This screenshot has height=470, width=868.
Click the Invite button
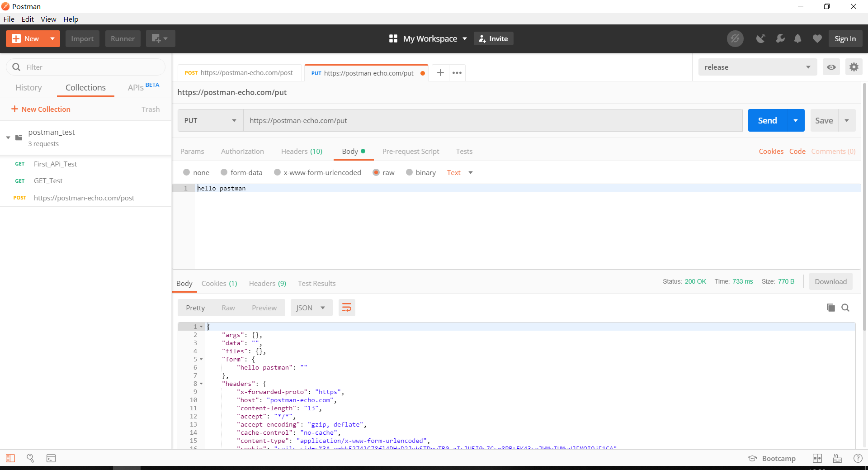pyautogui.click(x=493, y=39)
